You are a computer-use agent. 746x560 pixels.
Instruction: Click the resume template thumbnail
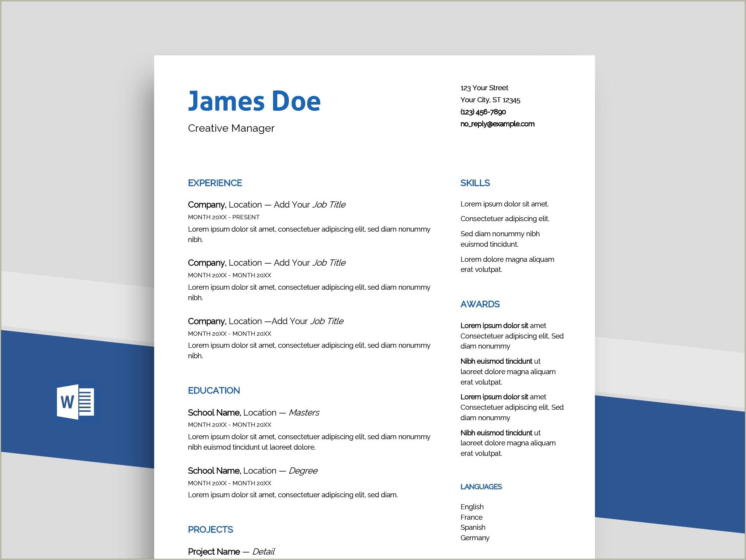pyautogui.click(x=373, y=280)
